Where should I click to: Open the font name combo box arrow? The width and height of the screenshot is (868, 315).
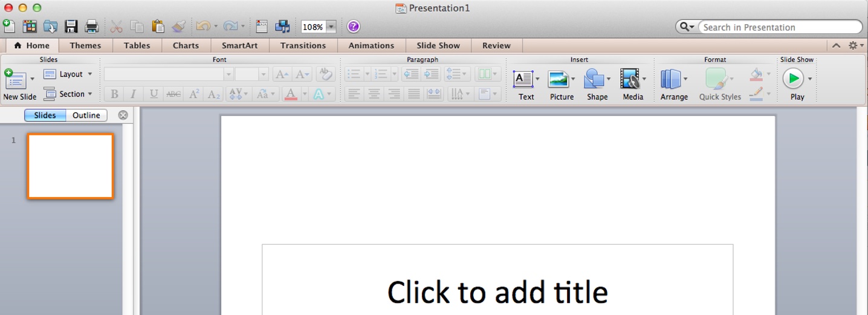[x=228, y=74]
